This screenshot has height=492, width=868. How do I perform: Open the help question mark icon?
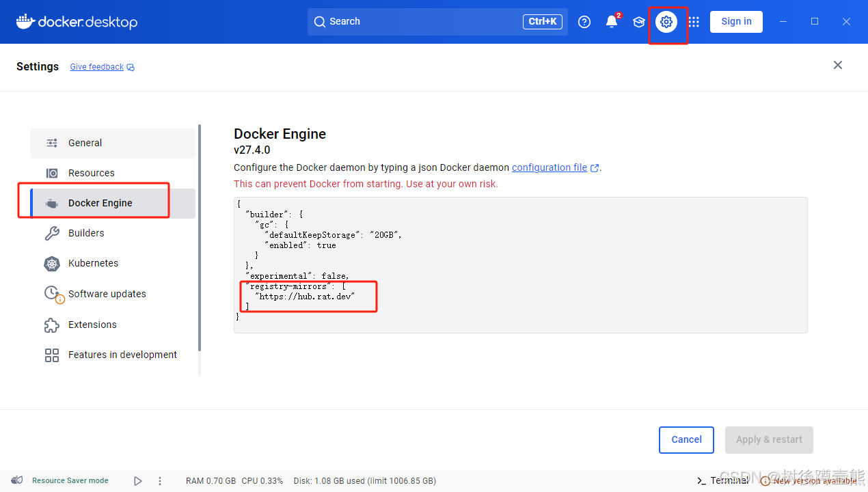[x=584, y=22]
